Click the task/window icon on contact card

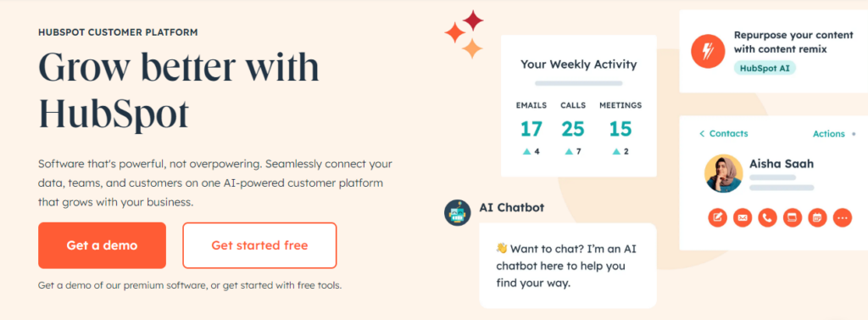point(793,218)
